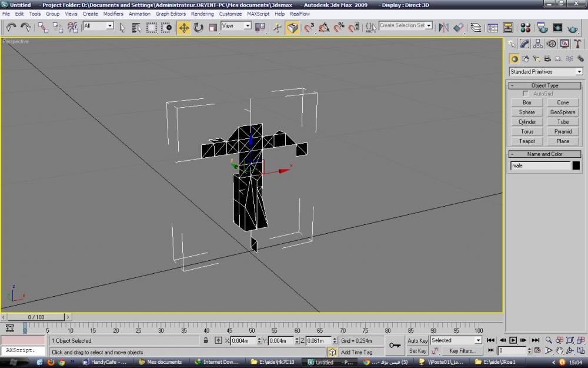
Task: Click the Undo arrow icon
Action: pos(11,28)
